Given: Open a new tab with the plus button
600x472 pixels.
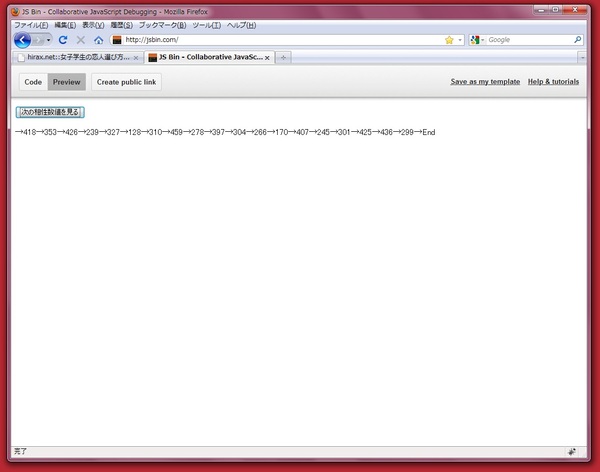Looking at the screenshot, I should click(x=284, y=57).
